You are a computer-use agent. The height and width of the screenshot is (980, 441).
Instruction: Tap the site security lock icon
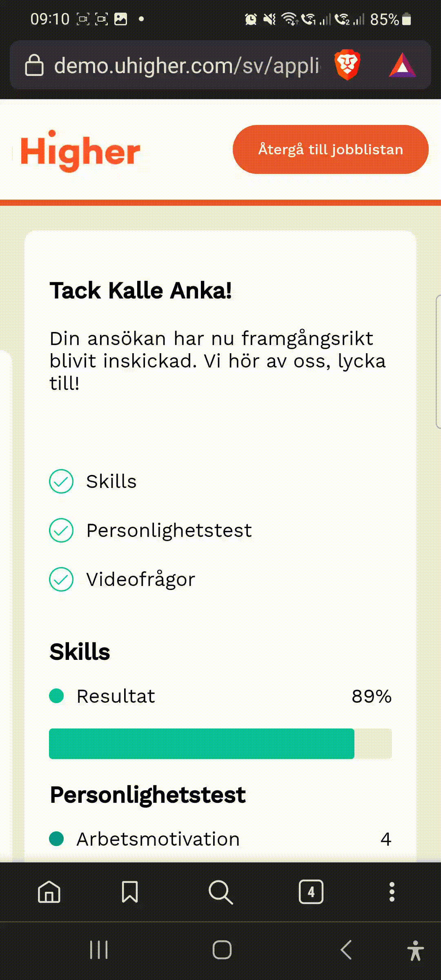(x=34, y=65)
